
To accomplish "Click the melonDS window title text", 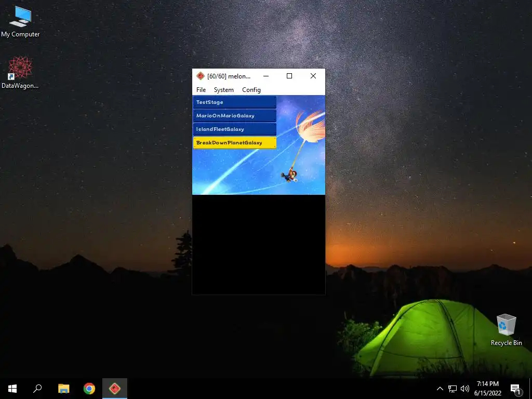I will pos(229,76).
